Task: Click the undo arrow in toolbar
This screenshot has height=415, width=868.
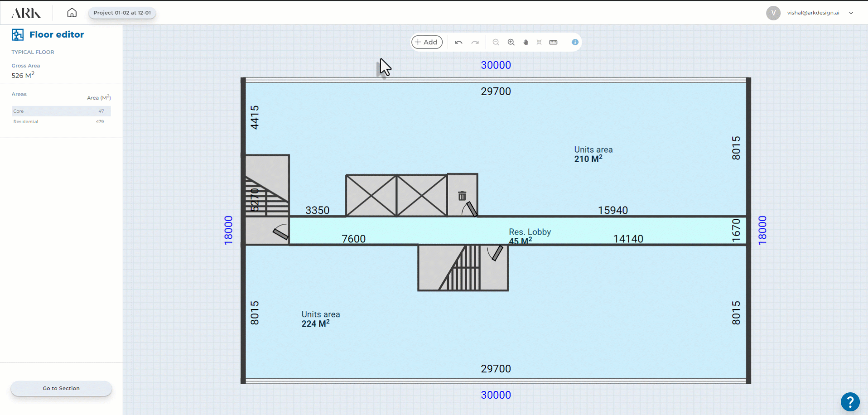Action: [x=458, y=42]
